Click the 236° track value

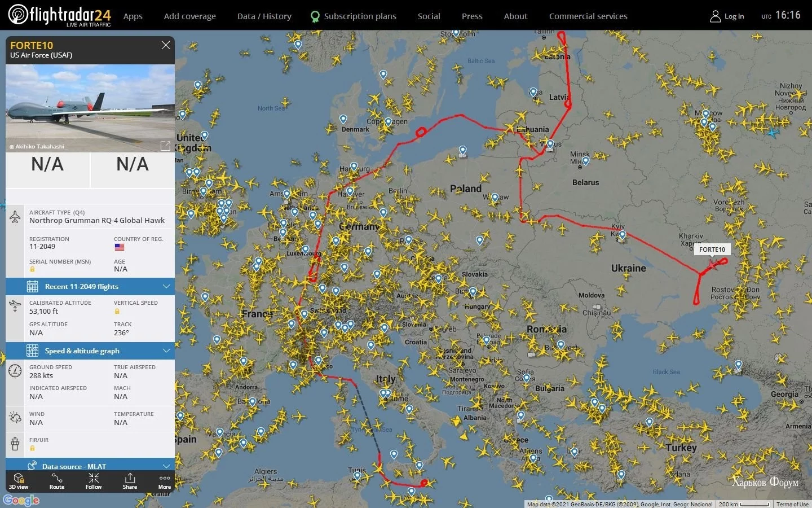pyautogui.click(x=121, y=332)
